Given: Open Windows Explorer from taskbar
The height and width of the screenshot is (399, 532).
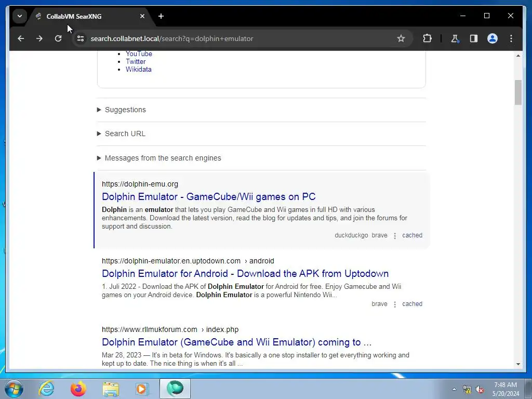Looking at the screenshot, I should [111, 389].
